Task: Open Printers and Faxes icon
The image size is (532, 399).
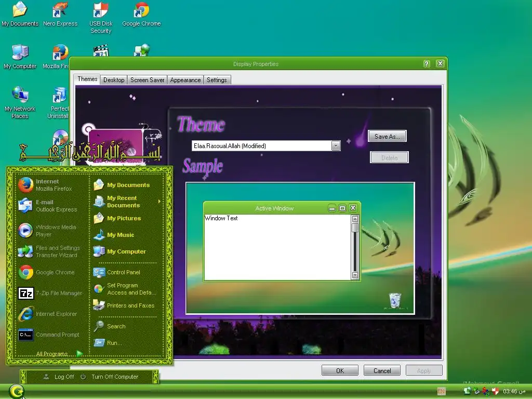Action: tap(99, 305)
